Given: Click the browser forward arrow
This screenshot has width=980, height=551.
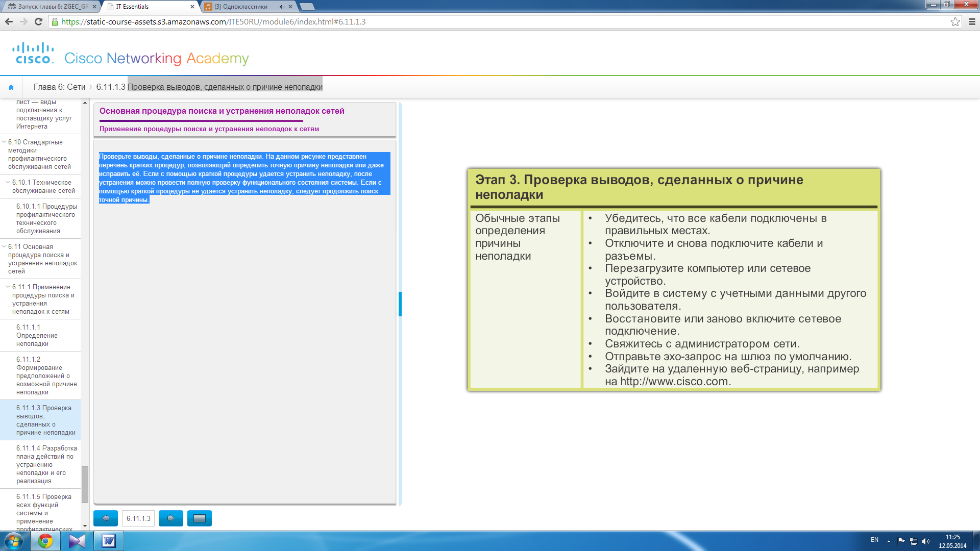Looking at the screenshot, I should [23, 21].
